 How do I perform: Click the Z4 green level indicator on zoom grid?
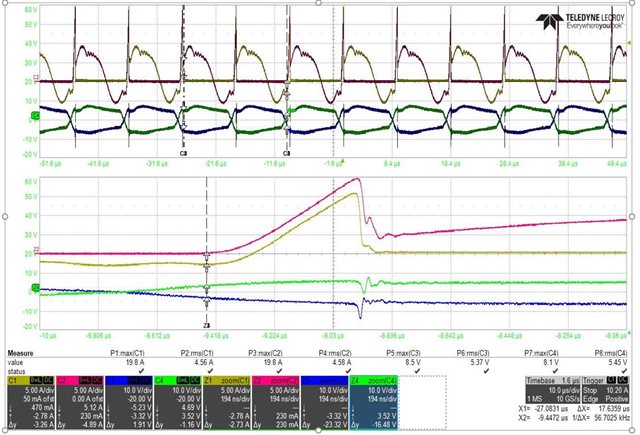point(36,288)
